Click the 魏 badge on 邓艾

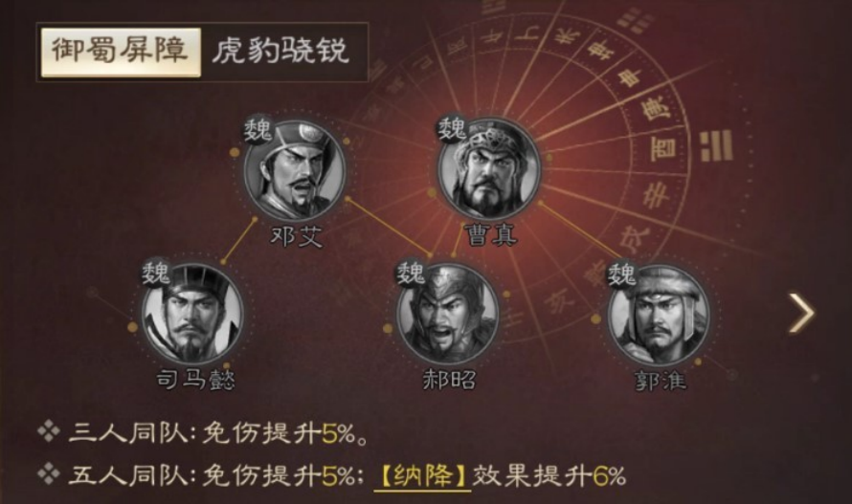pyautogui.click(x=258, y=130)
